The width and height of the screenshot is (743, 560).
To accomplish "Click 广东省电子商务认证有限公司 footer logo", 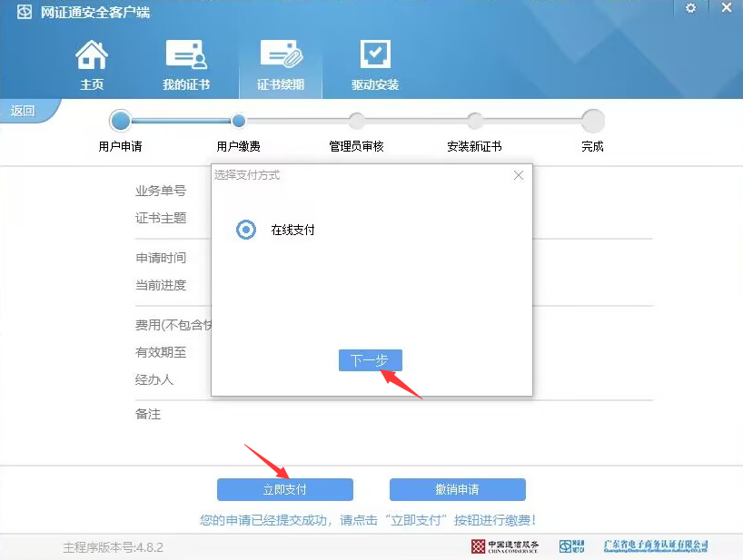I will [x=655, y=546].
